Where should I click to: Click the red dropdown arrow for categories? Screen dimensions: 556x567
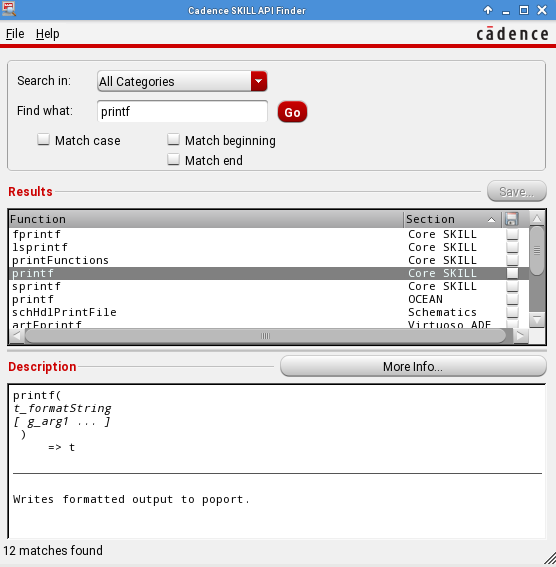[259, 81]
